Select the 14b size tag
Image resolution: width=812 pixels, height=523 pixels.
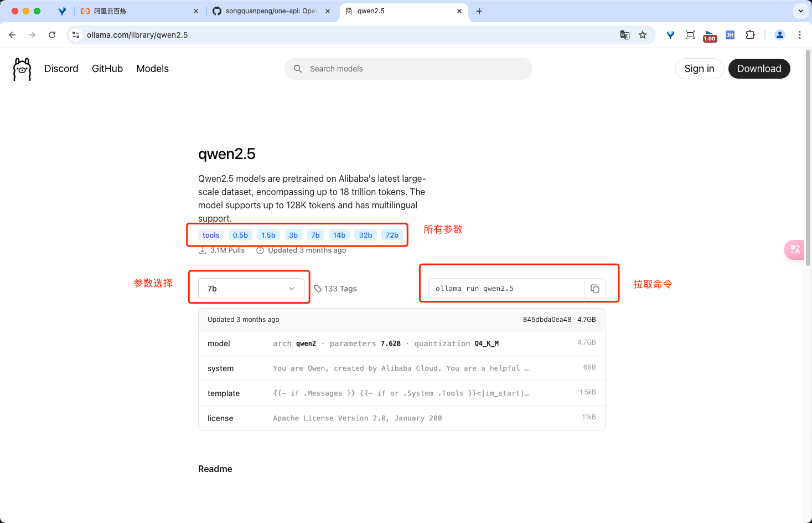pyautogui.click(x=339, y=235)
